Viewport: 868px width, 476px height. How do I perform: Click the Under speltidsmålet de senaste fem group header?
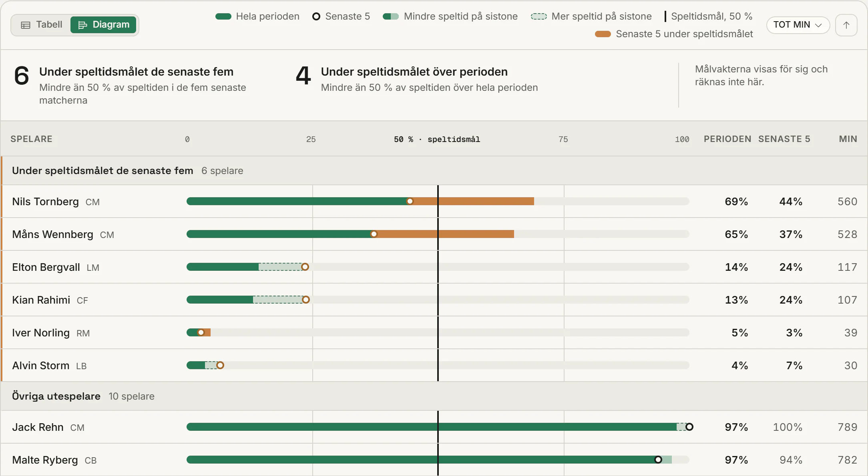[434, 170]
